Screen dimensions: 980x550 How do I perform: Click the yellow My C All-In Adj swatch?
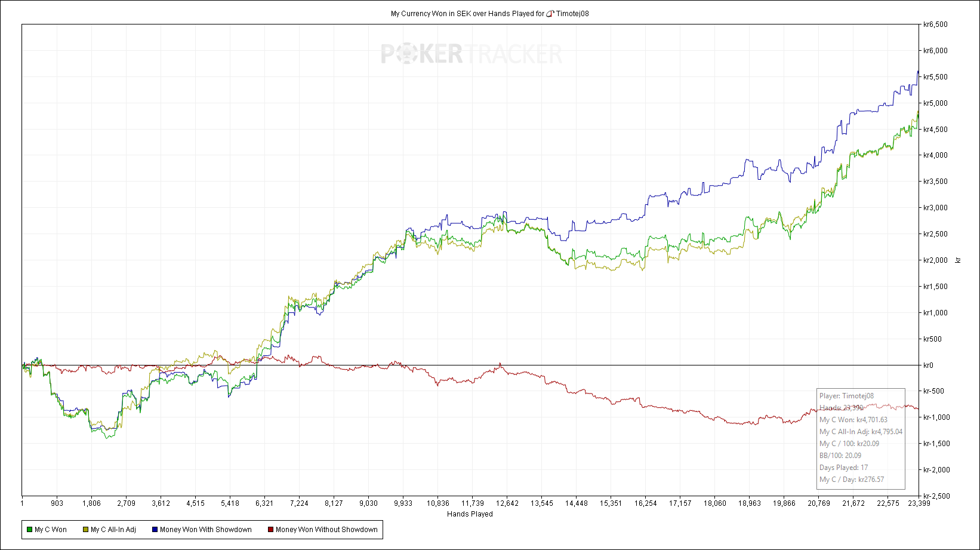pos(85,530)
